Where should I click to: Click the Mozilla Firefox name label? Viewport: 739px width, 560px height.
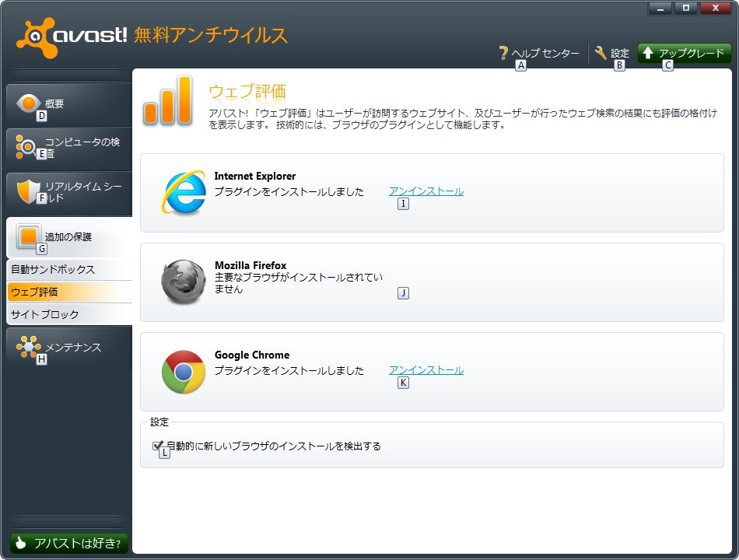pyautogui.click(x=250, y=265)
